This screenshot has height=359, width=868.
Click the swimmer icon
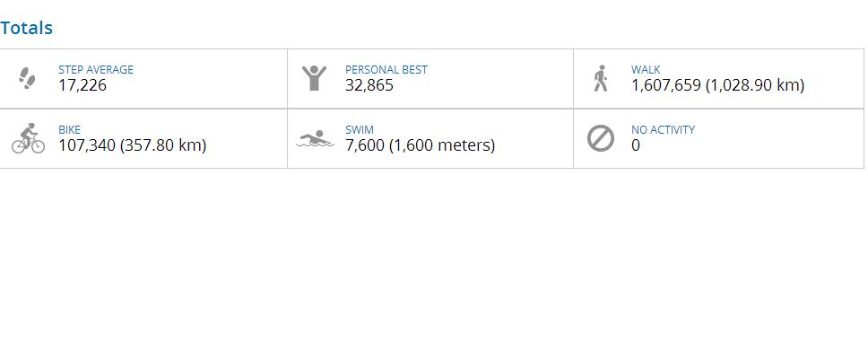tap(315, 139)
